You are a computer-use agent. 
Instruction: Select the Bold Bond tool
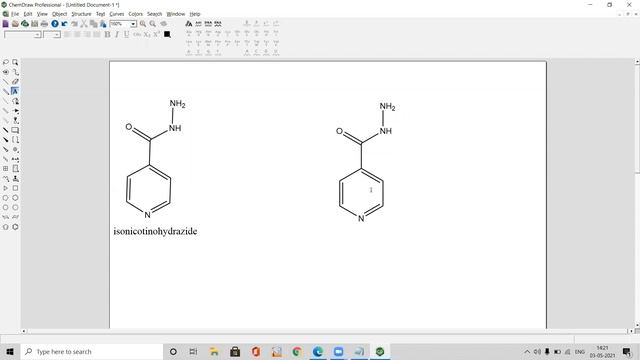click(x=6, y=130)
